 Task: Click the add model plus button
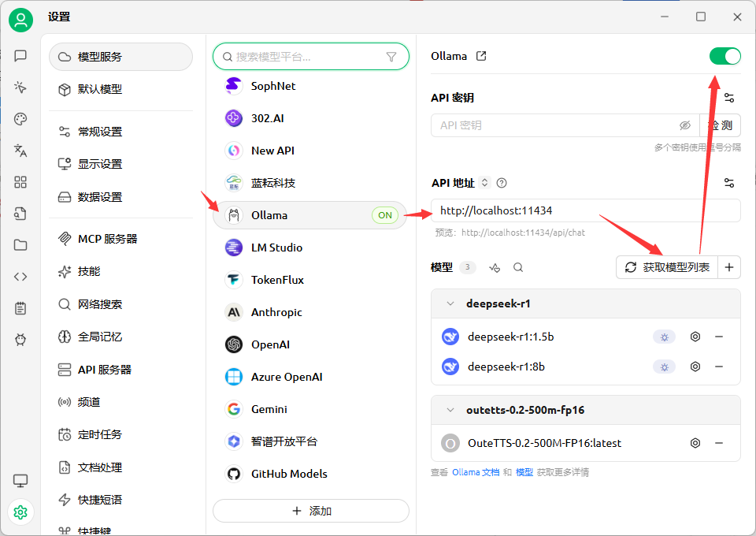pyautogui.click(x=729, y=267)
